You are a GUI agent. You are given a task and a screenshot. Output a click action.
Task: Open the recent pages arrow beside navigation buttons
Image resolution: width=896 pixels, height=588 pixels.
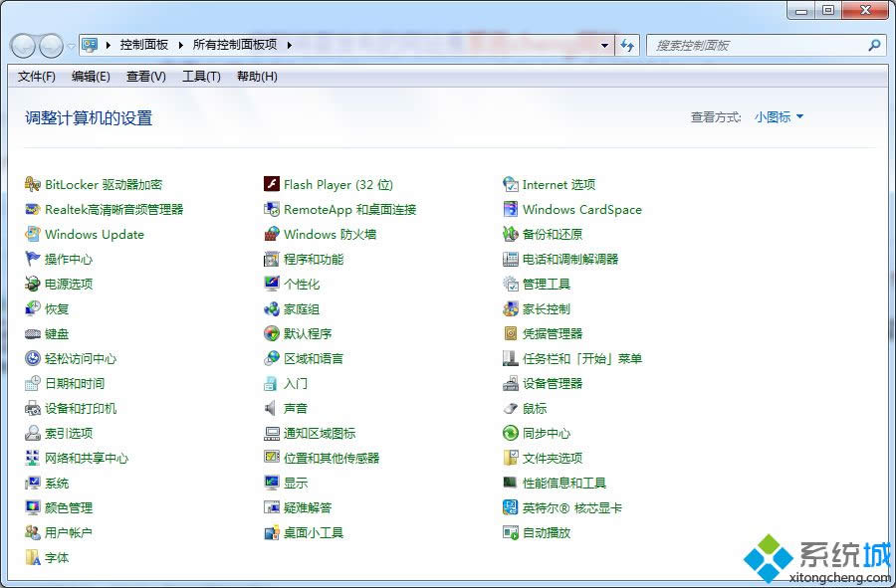(x=72, y=46)
